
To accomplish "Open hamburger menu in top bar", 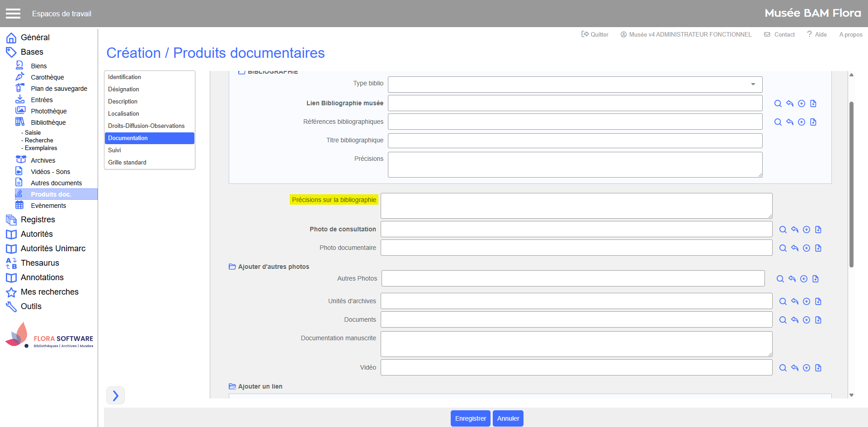I will point(13,14).
